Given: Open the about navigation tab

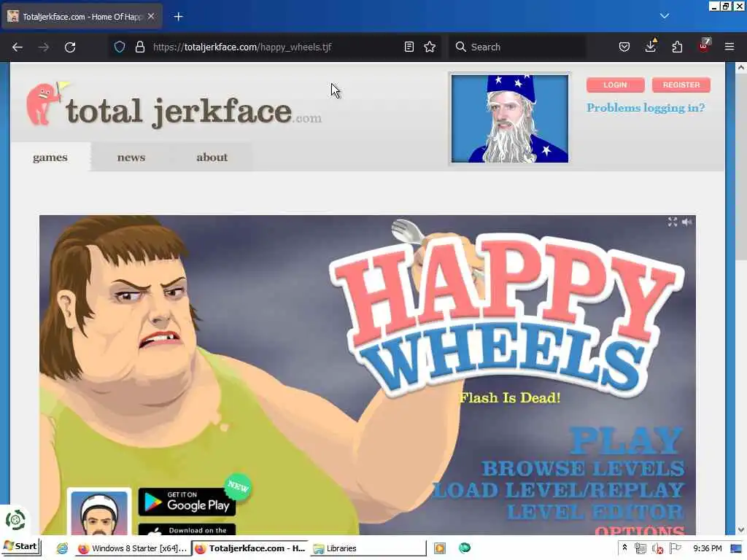Looking at the screenshot, I should (212, 157).
